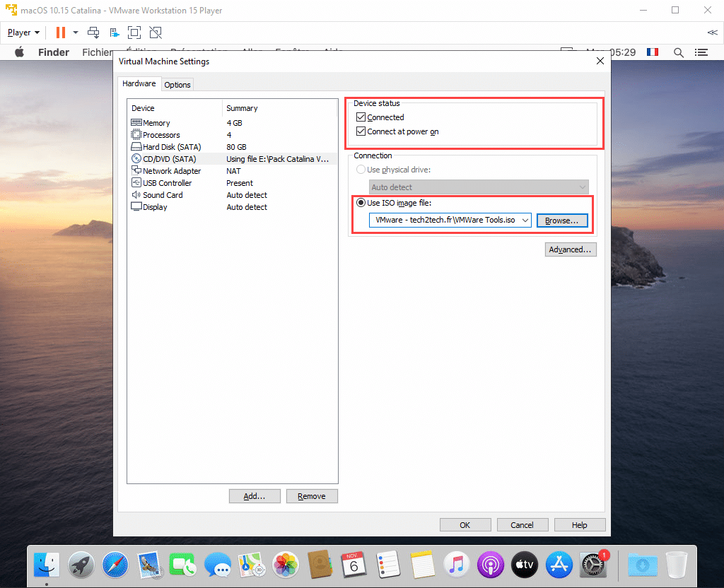Click the Unity mode toolbar icon
Screen dimensions: 724x588
(156, 33)
